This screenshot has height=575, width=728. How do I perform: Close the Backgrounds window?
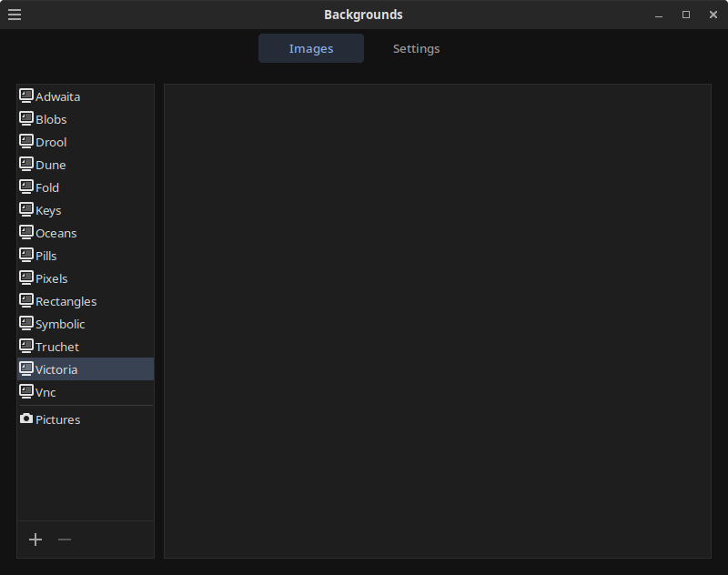coord(713,15)
